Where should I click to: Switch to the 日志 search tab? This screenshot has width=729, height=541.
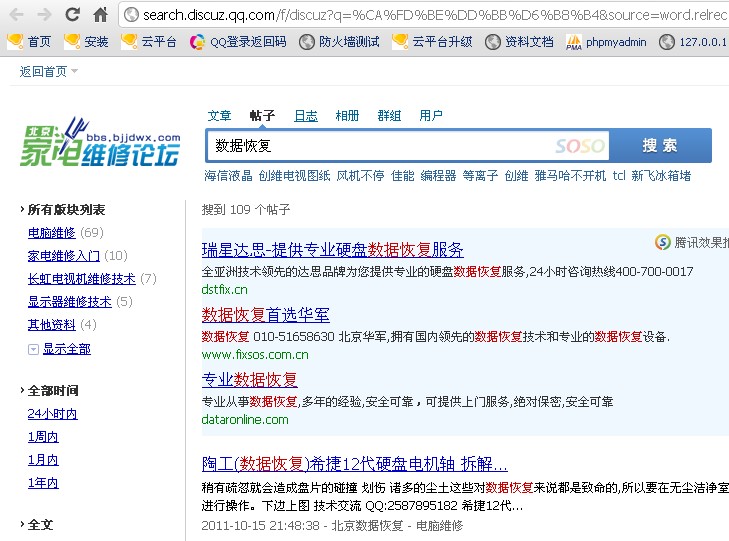click(305, 115)
